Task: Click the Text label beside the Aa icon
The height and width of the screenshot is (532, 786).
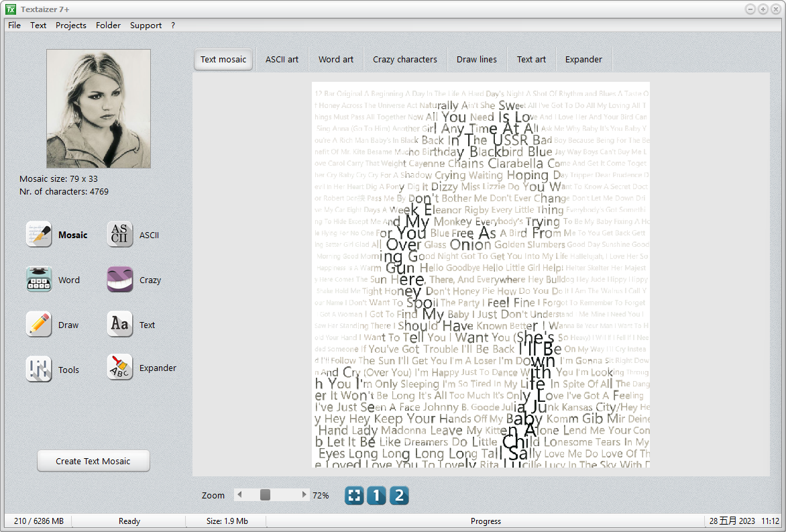Action: [147, 325]
